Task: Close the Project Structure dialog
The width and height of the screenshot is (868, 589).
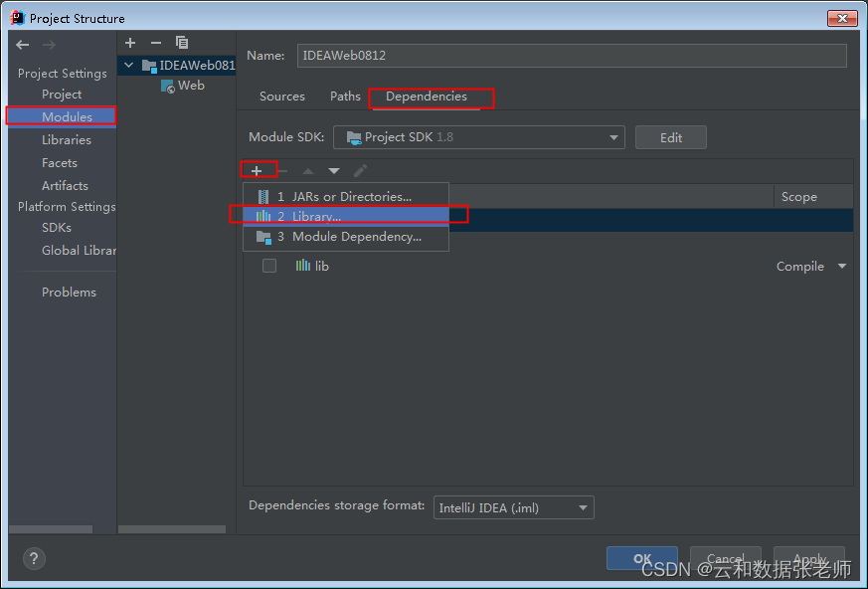Action: (842, 18)
